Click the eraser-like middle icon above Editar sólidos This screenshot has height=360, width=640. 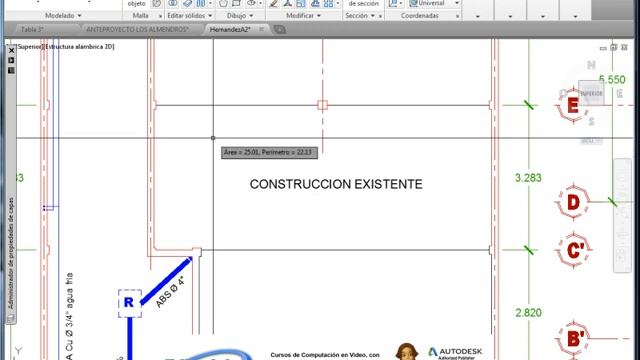click(187, 3)
